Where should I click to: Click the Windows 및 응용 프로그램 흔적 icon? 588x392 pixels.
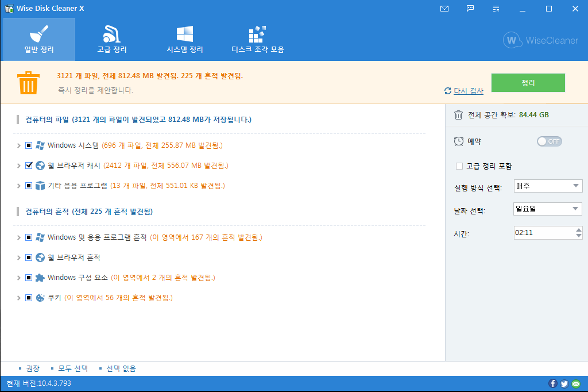point(40,237)
